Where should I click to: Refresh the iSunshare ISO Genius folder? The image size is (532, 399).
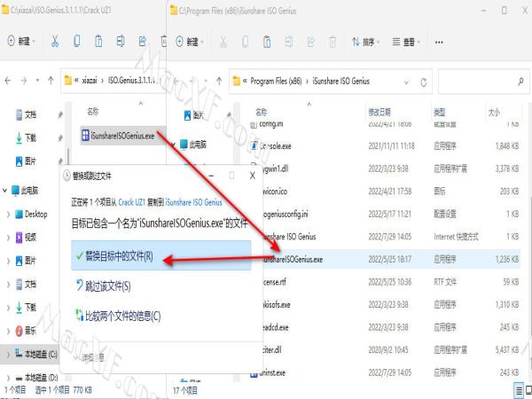click(x=424, y=82)
